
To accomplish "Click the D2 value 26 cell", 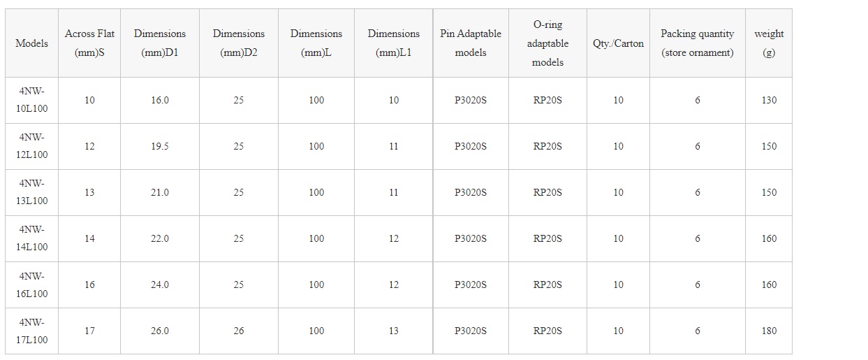I will [x=239, y=331].
